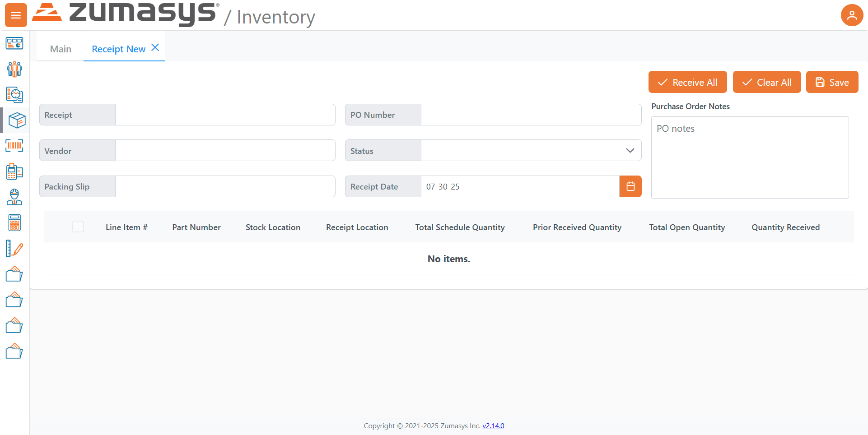Open the point-of-sale register sidebar icon
The image size is (868, 435).
[14, 171]
